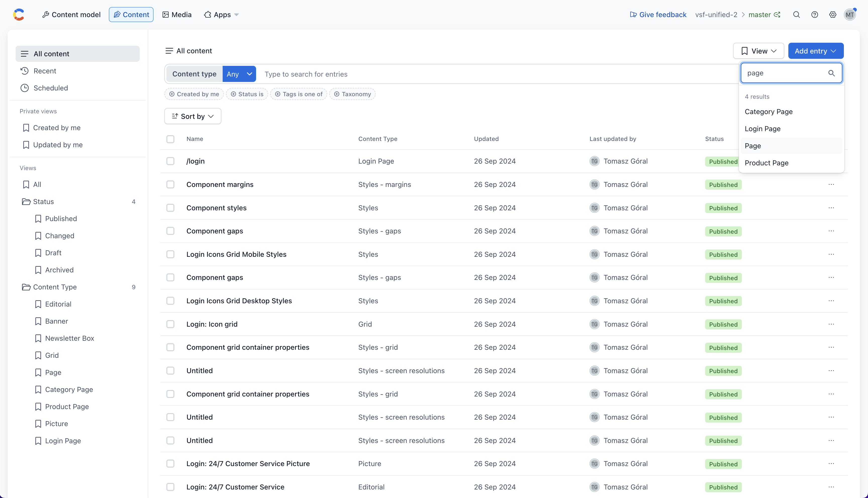868x498 pixels.
Task: Click the Give feedback link
Action: point(658,15)
